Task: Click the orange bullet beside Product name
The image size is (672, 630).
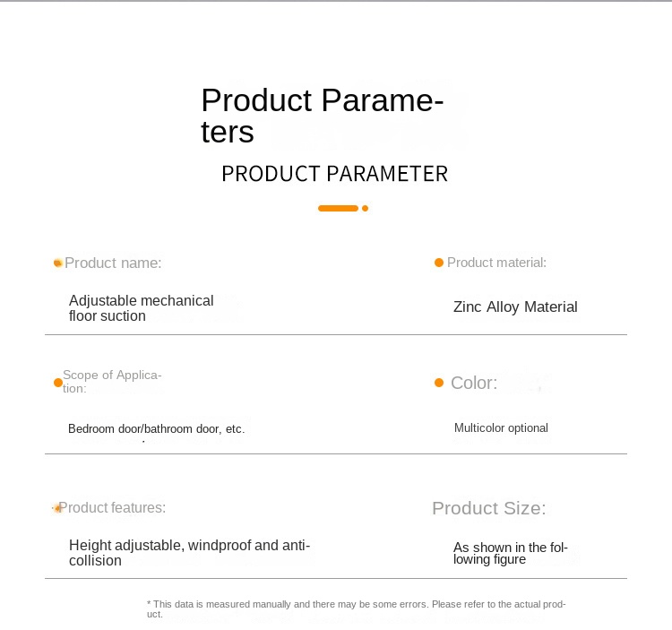Action: [58, 263]
